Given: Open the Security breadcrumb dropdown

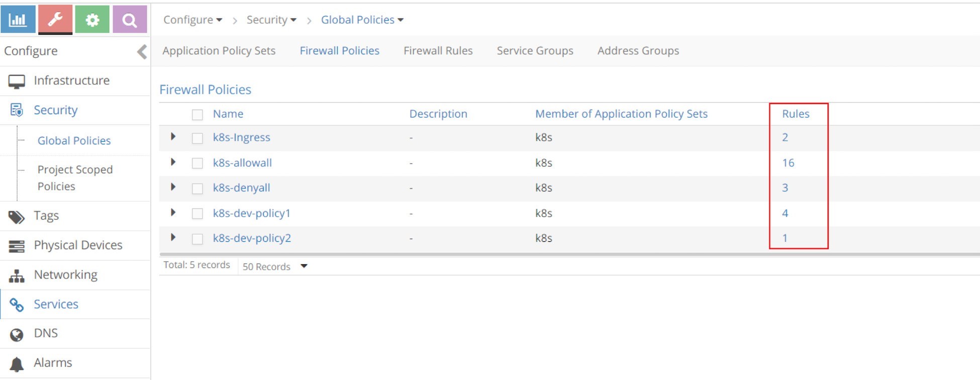Looking at the screenshot, I should pos(271,20).
